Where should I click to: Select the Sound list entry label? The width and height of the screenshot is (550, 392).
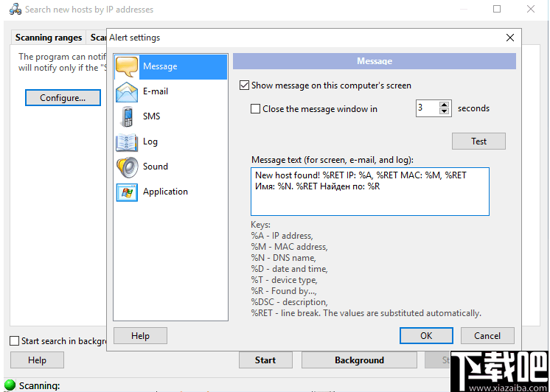156,167
